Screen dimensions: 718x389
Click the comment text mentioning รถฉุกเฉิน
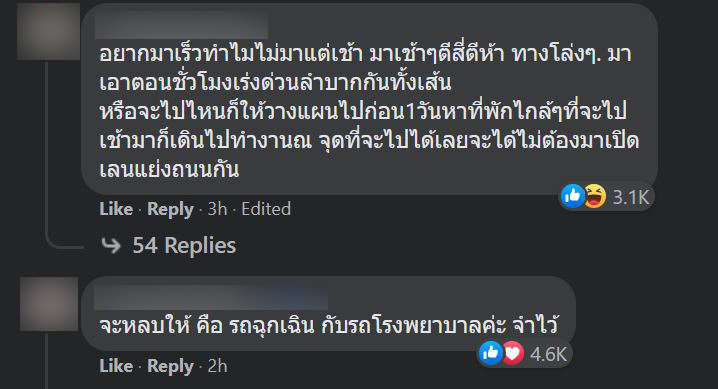pos(329,325)
